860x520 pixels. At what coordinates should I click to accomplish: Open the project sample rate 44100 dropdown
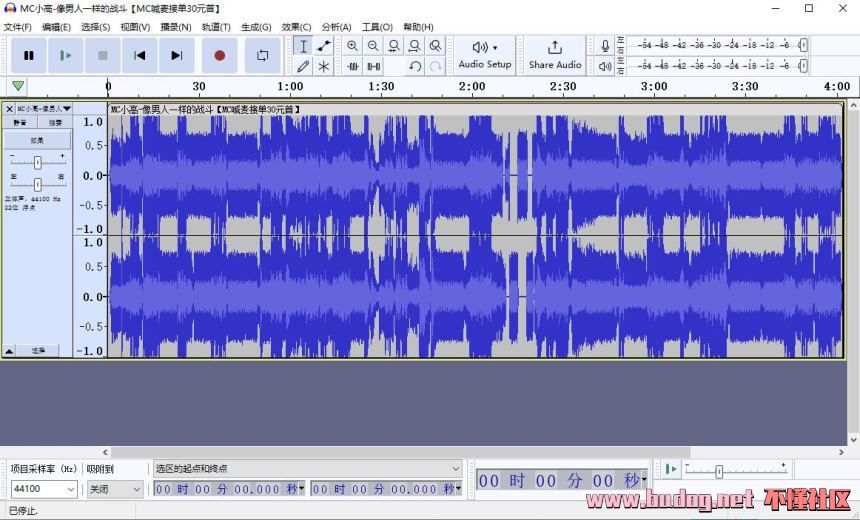pos(43,489)
